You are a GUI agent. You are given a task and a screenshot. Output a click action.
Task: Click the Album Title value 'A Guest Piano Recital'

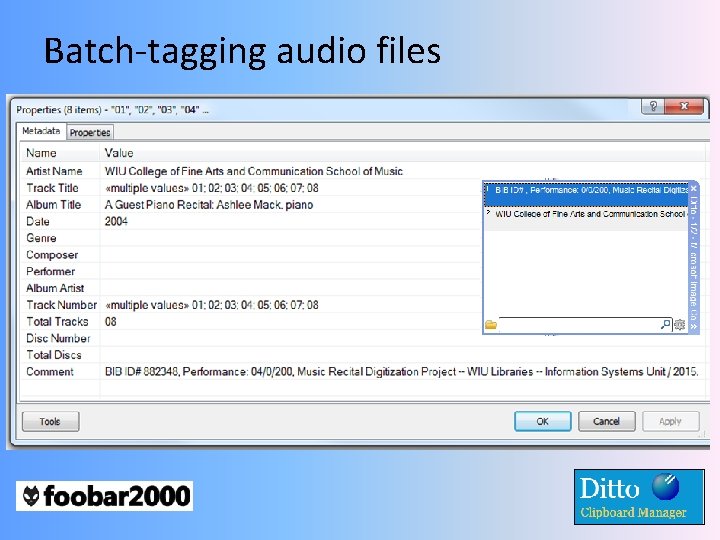[x=209, y=205]
